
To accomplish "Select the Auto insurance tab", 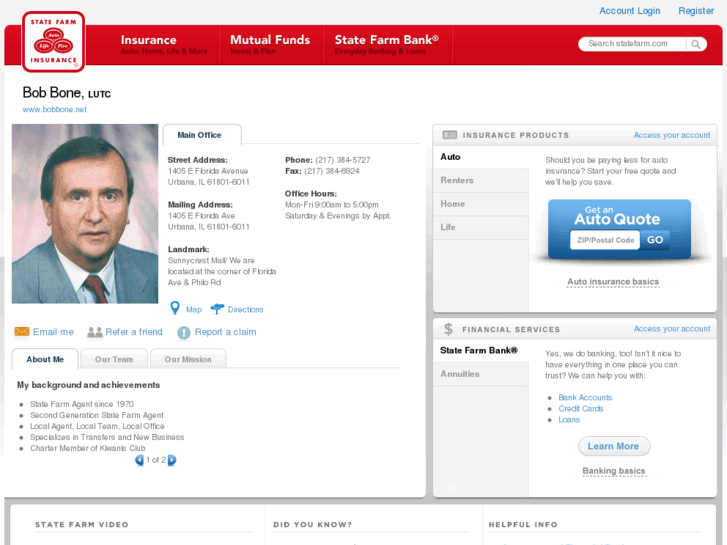I will [481, 157].
